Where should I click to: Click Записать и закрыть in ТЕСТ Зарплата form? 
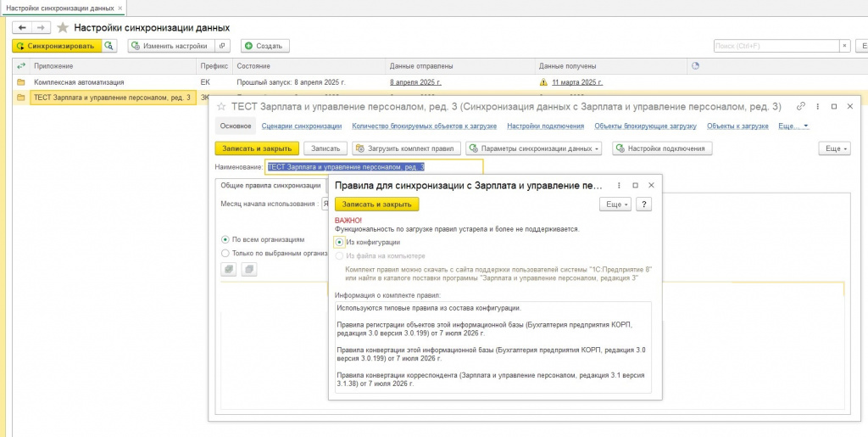point(256,148)
